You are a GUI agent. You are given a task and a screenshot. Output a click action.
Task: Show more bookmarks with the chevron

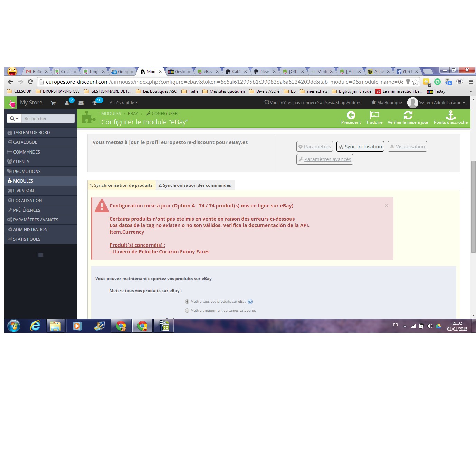(470, 91)
